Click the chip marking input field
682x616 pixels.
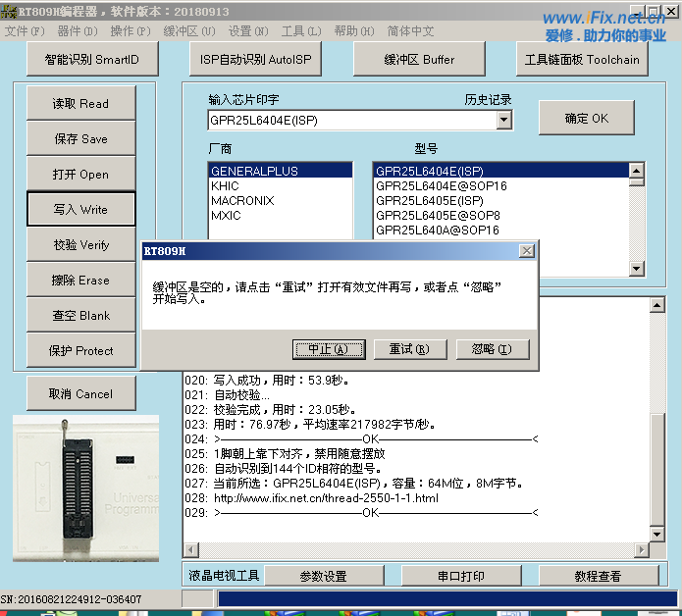[x=352, y=120]
